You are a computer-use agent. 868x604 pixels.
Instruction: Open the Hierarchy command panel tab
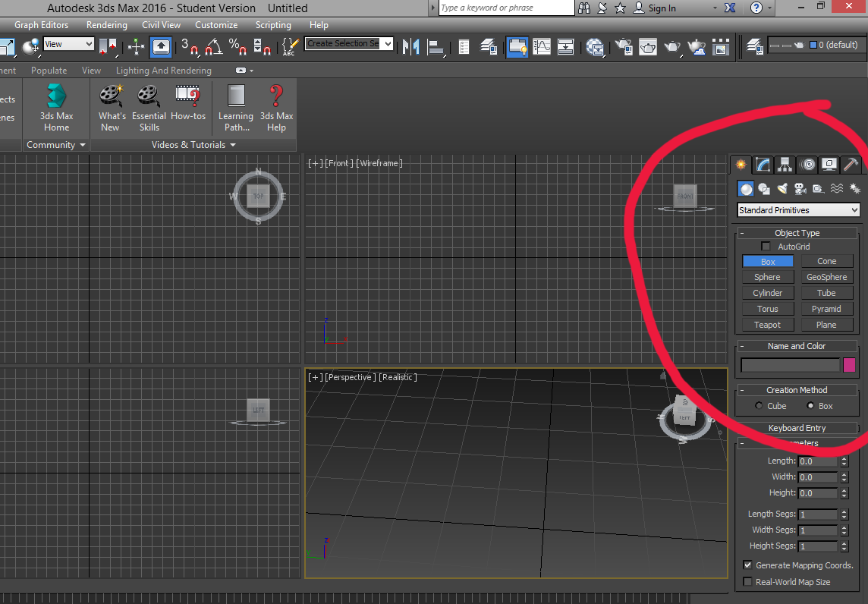tap(785, 165)
